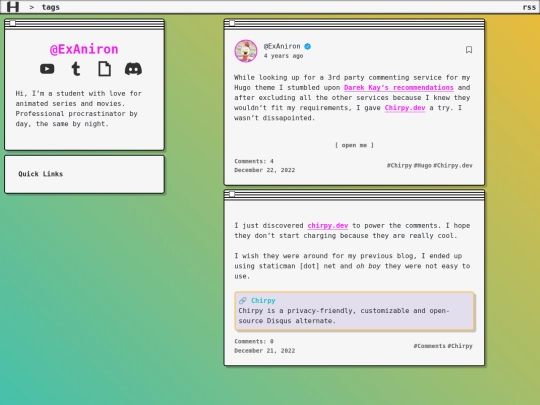Click the [ open me ] button
540x405 pixels.
[354, 145]
